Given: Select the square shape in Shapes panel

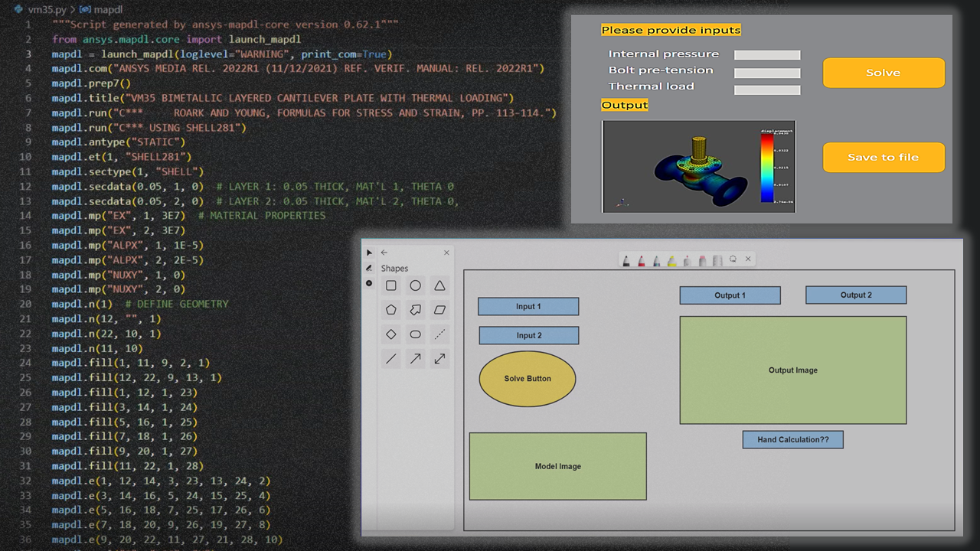Looking at the screenshot, I should coord(391,286).
